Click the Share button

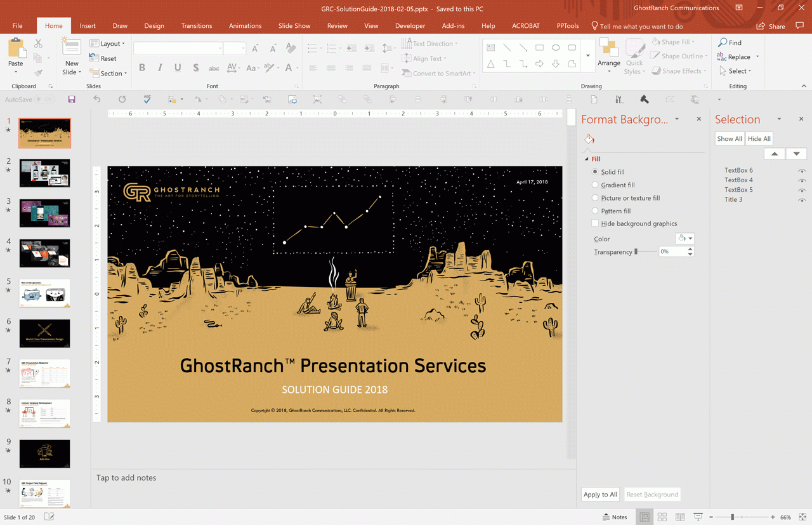pyautogui.click(x=771, y=26)
